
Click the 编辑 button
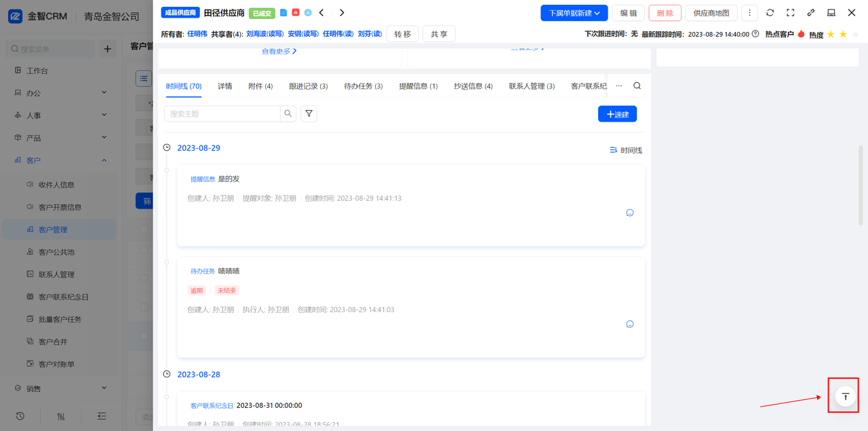(x=629, y=13)
